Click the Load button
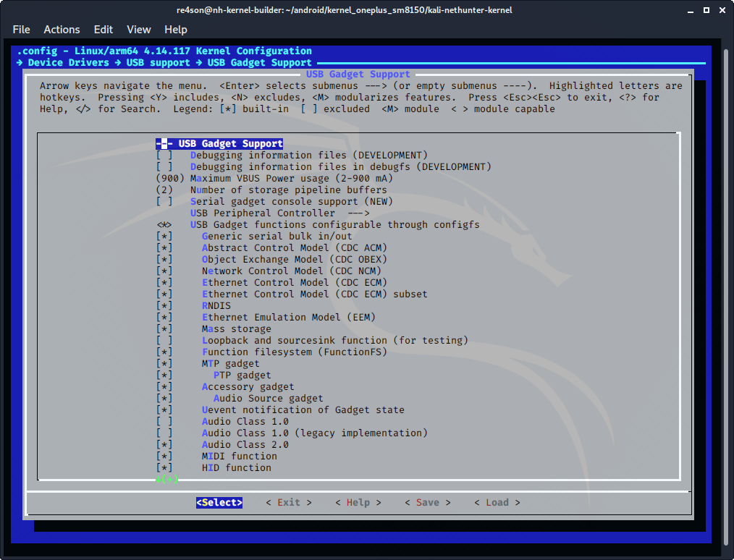 pyautogui.click(x=497, y=503)
